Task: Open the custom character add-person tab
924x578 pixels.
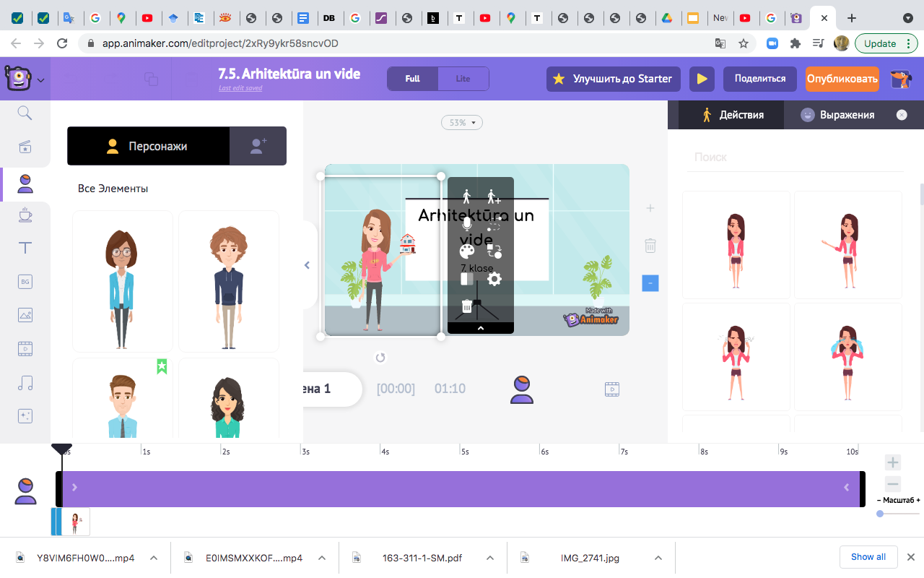Action: click(258, 146)
